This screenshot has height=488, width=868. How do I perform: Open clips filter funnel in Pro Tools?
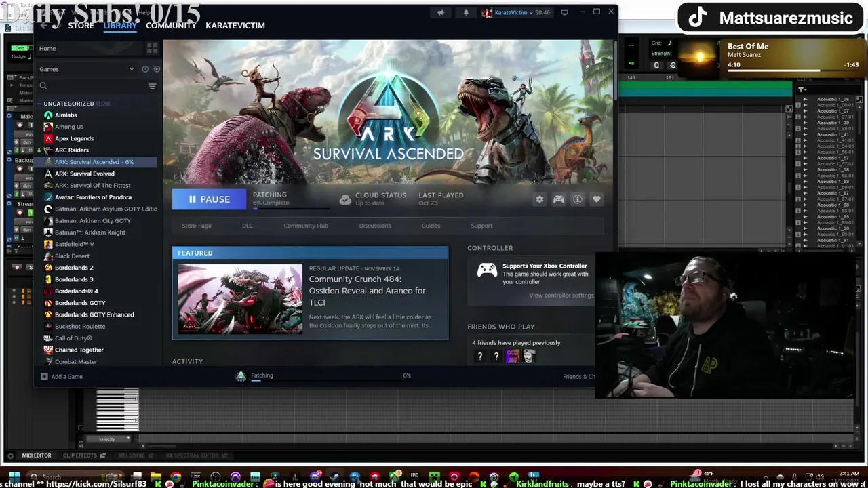(x=802, y=89)
